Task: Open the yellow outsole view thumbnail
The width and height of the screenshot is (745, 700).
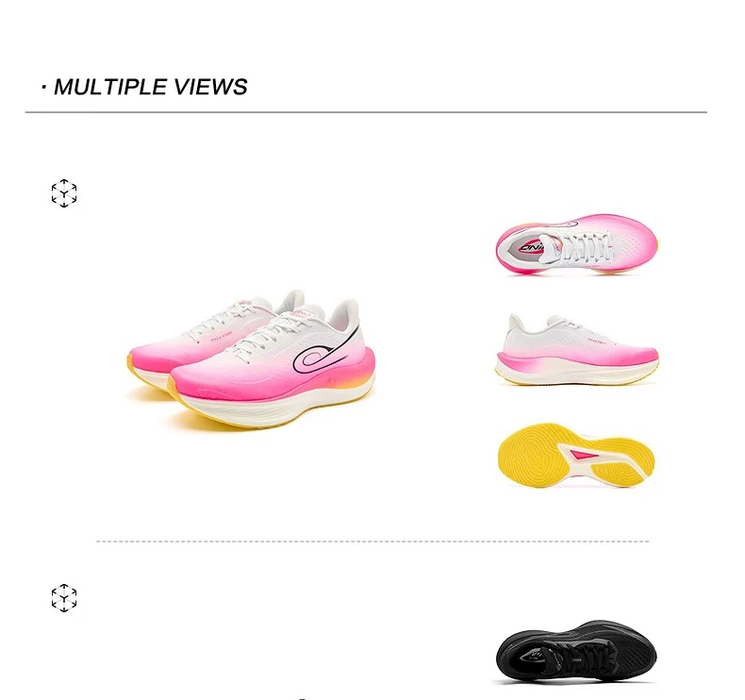Action: [x=576, y=457]
